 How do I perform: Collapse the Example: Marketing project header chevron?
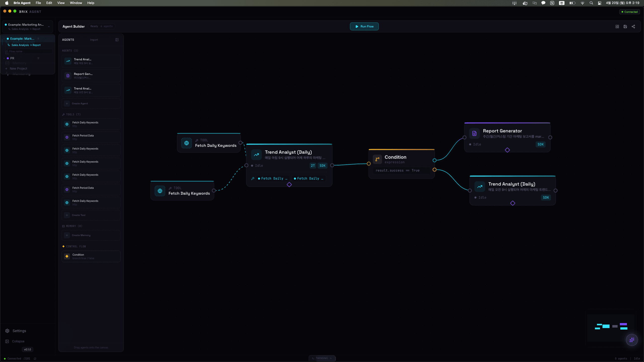(x=49, y=26)
